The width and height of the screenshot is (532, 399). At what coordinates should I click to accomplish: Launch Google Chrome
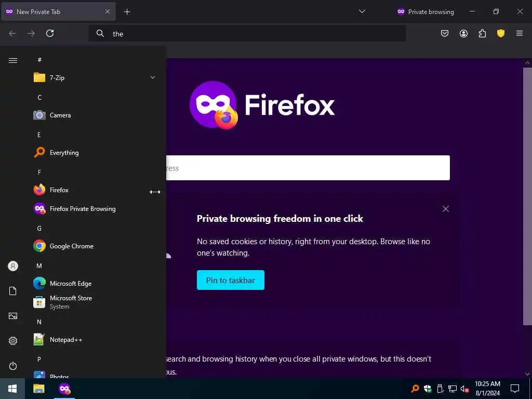click(x=95, y=246)
